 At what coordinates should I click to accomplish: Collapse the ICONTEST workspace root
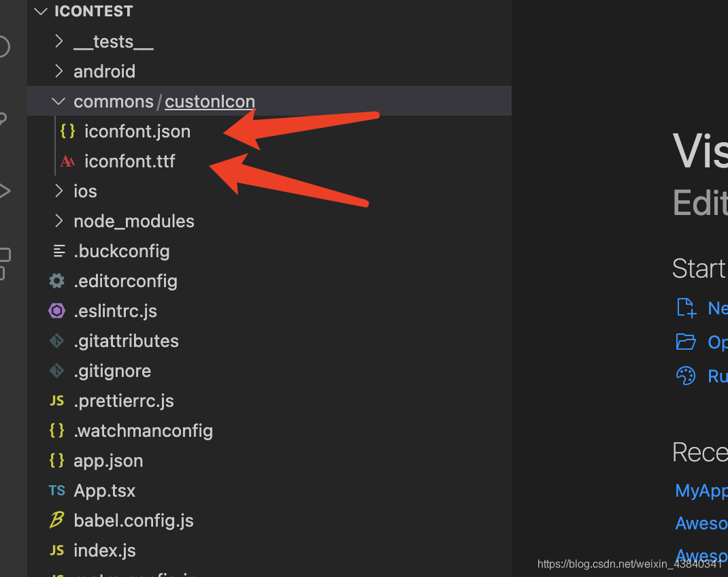41,11
